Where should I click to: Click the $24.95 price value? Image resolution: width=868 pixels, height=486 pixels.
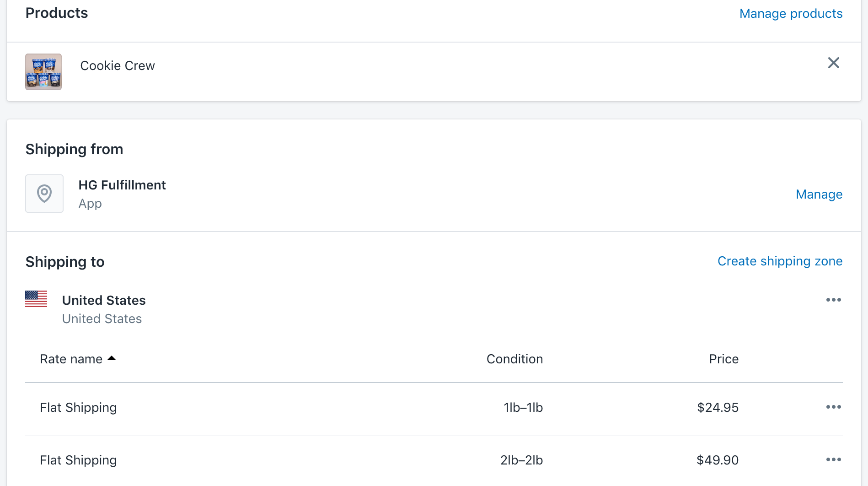click(718, 408)
